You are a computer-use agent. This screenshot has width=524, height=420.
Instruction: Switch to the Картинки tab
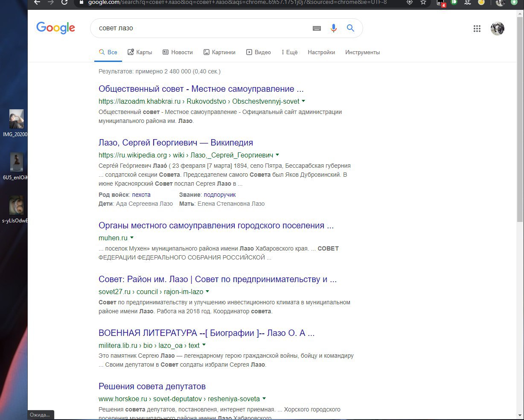[219, 52]
